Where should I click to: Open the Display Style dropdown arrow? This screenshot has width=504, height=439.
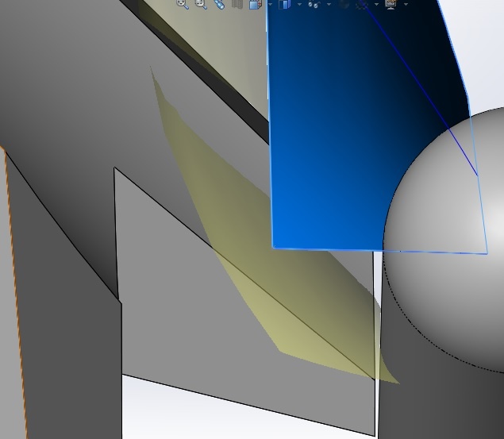coord(299,4)
